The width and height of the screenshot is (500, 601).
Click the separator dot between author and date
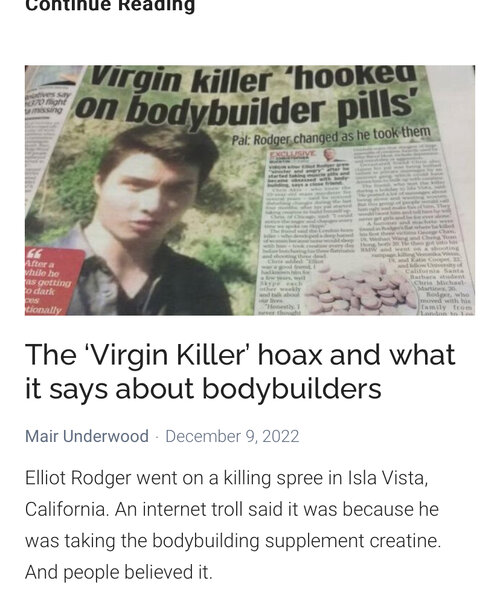157,437
